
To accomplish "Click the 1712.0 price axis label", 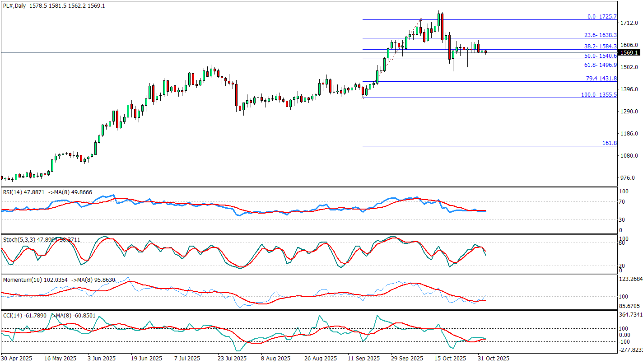I will [629, 23].
